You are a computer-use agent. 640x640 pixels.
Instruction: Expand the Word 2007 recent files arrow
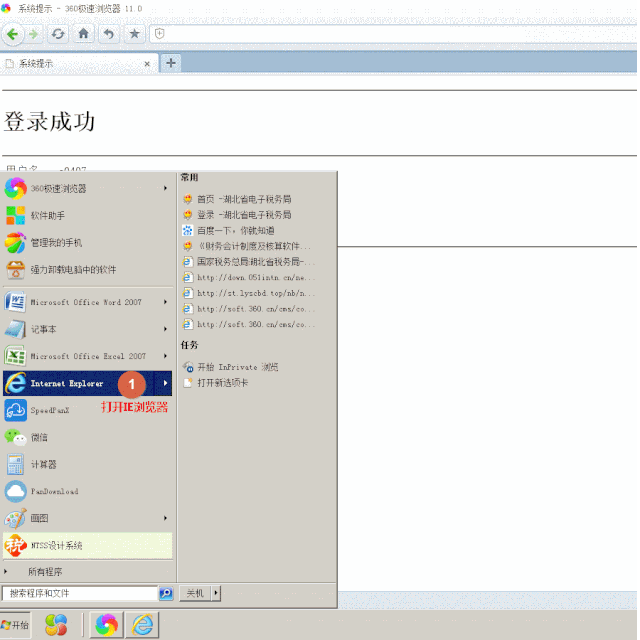pyautogui.click(x=165, y=302)
